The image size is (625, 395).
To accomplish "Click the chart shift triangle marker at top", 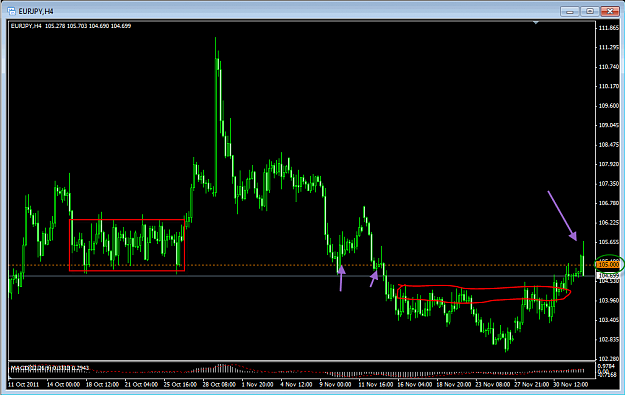I will point(536,23).
